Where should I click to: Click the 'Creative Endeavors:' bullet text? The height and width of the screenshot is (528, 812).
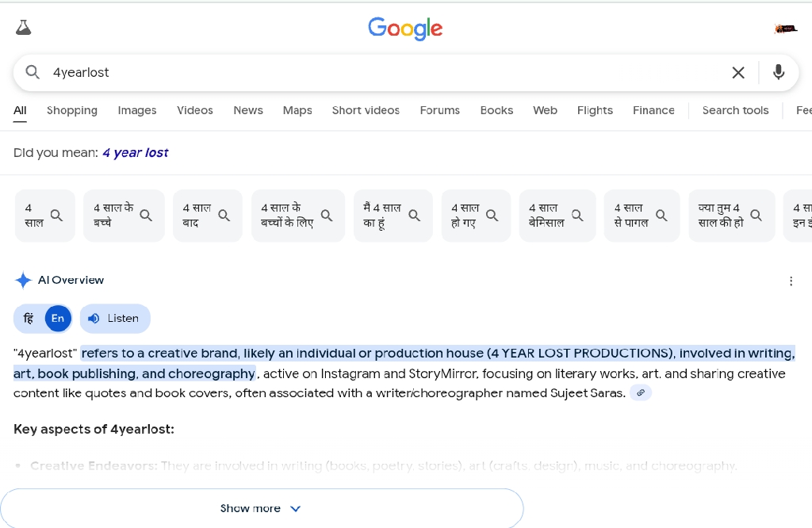94,466
